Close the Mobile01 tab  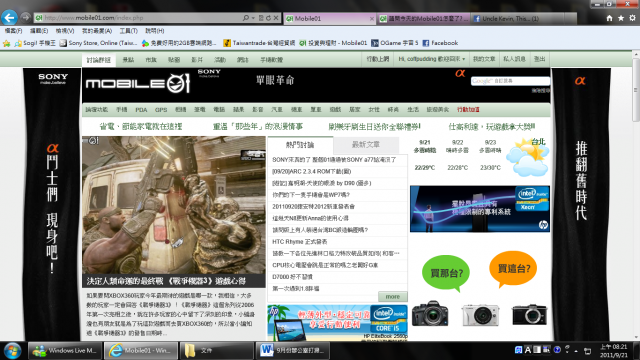click(371, 18)
